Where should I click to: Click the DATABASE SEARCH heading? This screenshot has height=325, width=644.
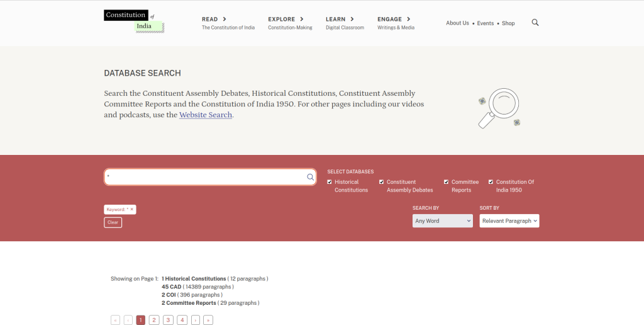click(143, 73)
